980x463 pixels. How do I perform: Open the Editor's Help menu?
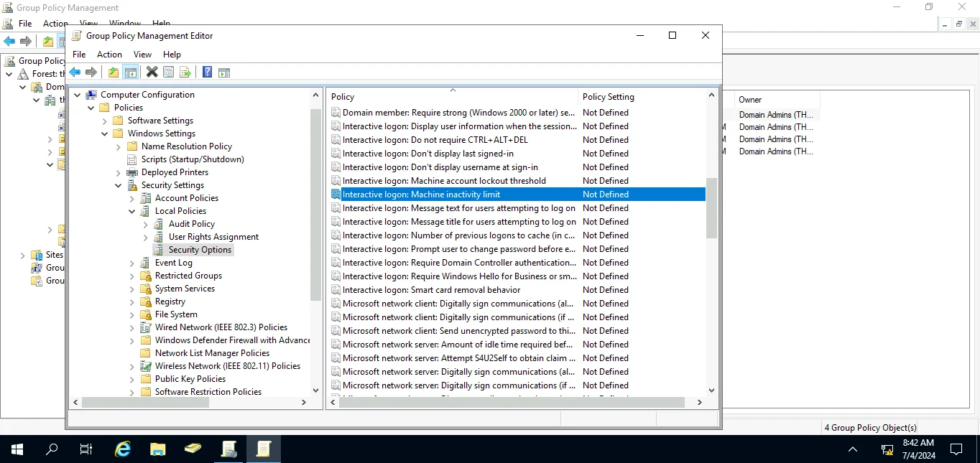coord(172,55)
